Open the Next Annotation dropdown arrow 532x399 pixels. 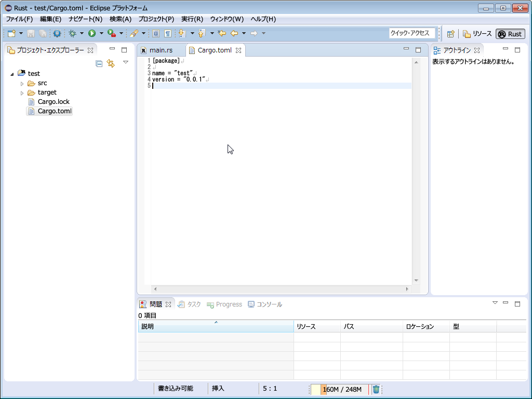192,33
